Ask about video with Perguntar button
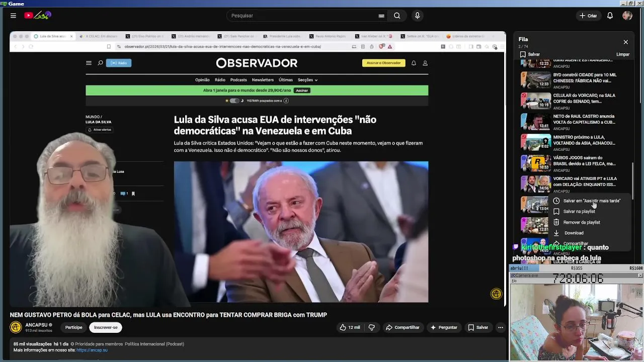 pyautogui.click(x=444, y=327)
